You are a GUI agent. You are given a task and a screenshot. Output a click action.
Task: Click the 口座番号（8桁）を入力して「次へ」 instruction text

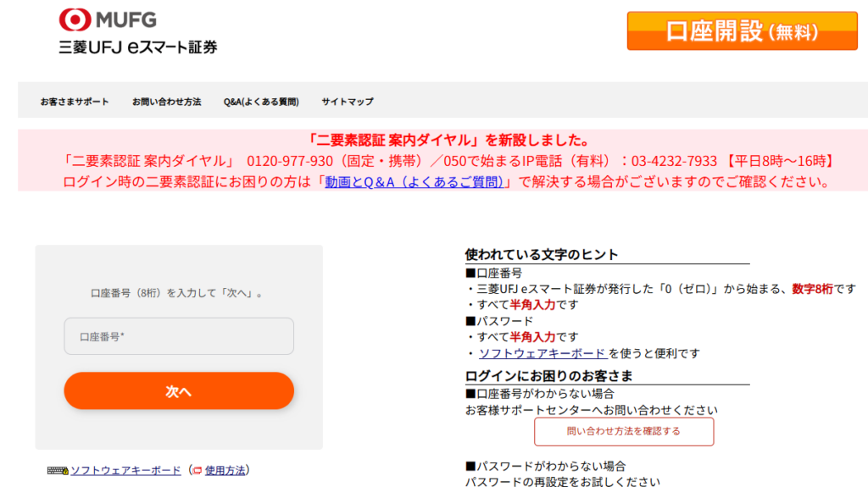178,293
